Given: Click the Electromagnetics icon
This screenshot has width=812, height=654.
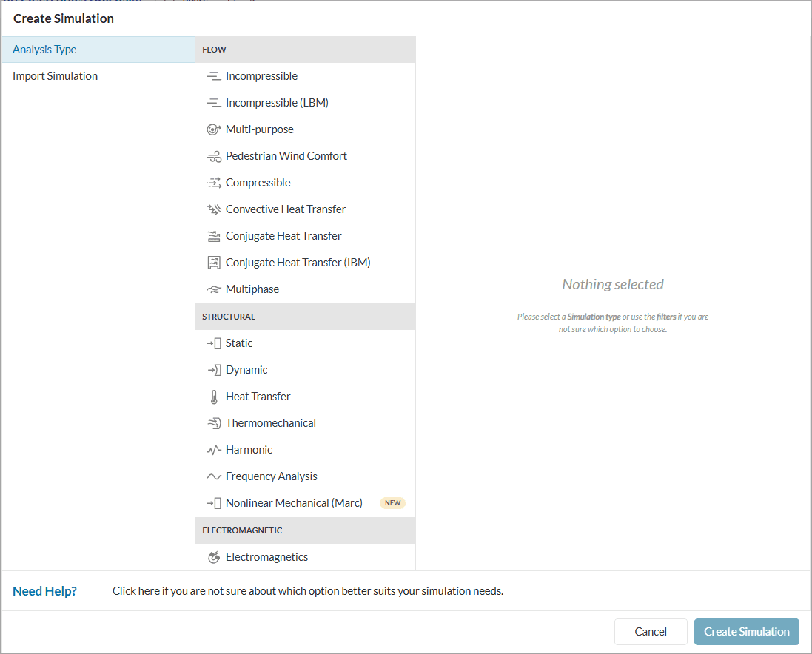Looking at the screenshot, I should click(x=214, y=557).
